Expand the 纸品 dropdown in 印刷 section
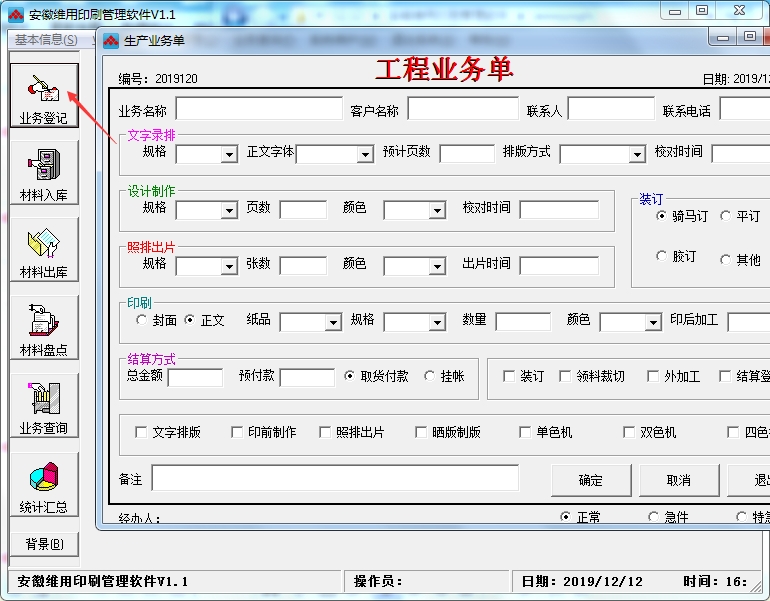This screenshot has height=601, width=770. (x=333, y=323)
